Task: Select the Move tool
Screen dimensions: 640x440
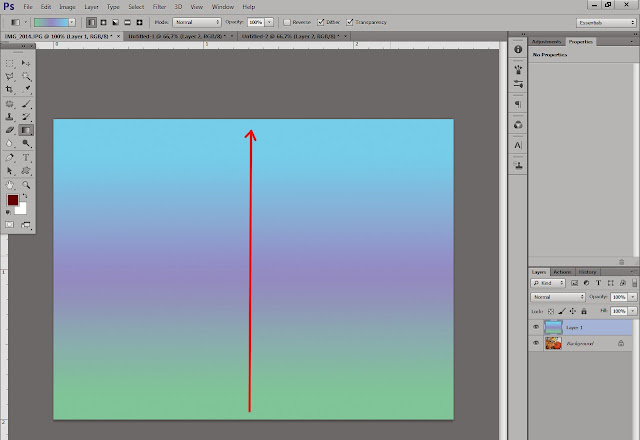Action: click(x=26, y=63)
